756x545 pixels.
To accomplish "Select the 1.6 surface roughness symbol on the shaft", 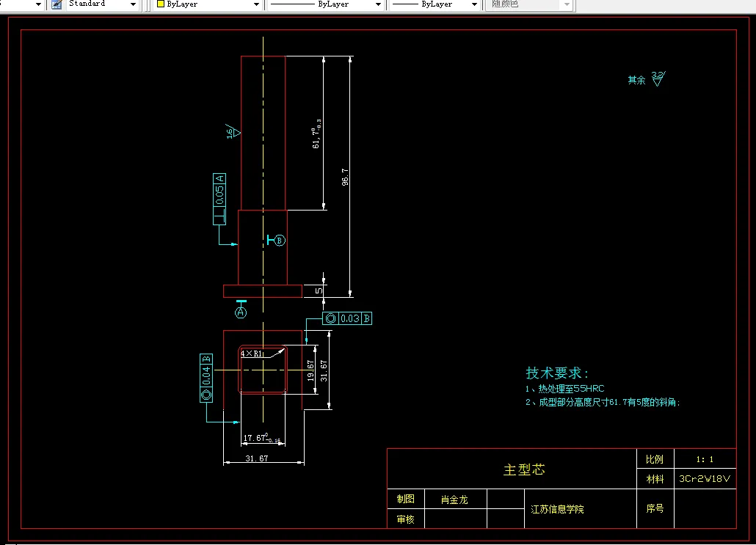I will (233, 131).
